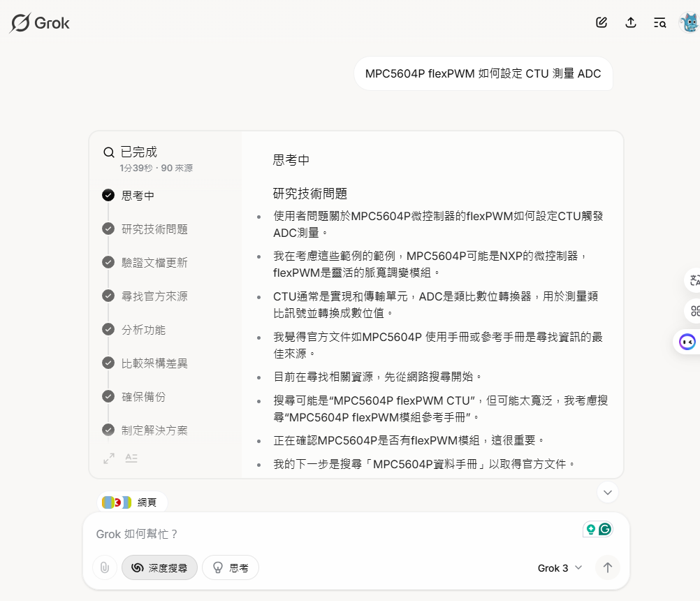
Task: Click the checkmark beside 制定解決方案 step
Action: pos(108,430)
